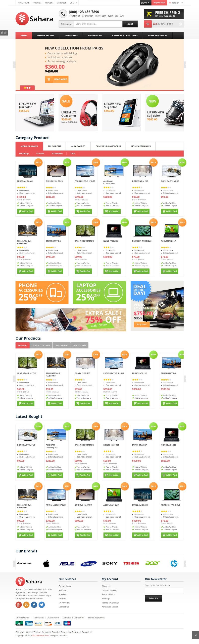Go to next hero slide arrow

coord(185,65)
